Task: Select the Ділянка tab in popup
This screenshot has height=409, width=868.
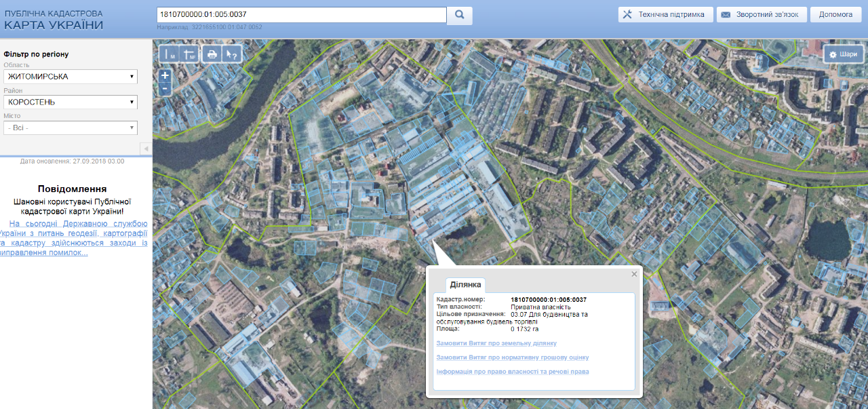Action: point(465,284)
